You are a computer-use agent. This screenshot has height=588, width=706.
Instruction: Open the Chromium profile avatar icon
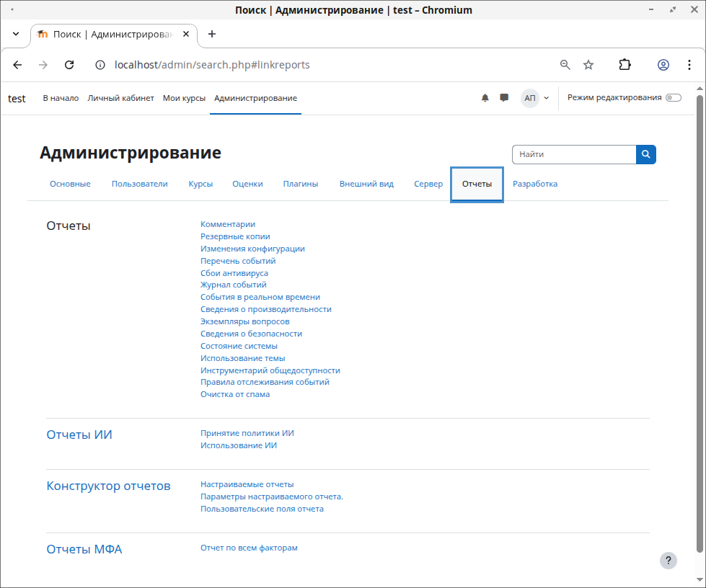coord(663,65)
